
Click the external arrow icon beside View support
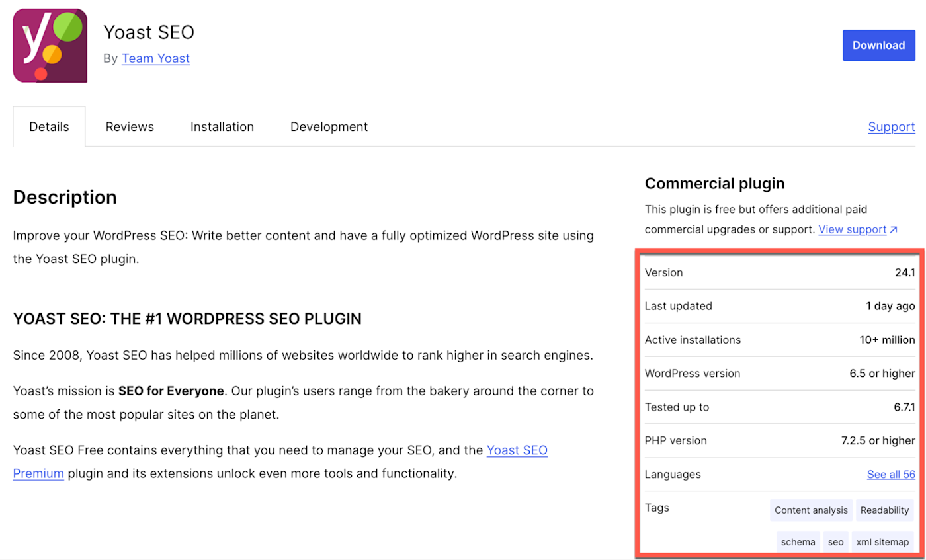tap(894, 229)
